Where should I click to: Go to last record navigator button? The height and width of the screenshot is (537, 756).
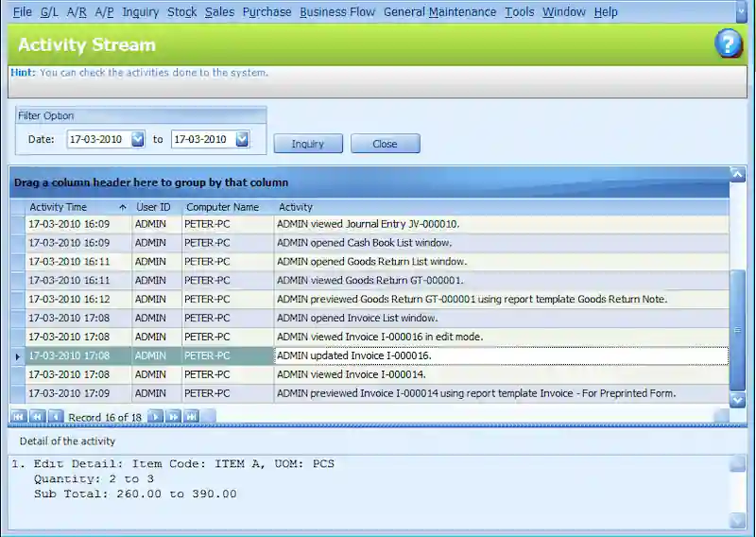click(192, 416)
